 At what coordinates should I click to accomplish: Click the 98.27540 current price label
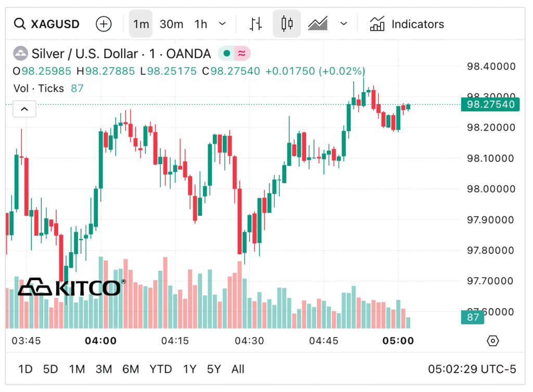coord(490,104)
